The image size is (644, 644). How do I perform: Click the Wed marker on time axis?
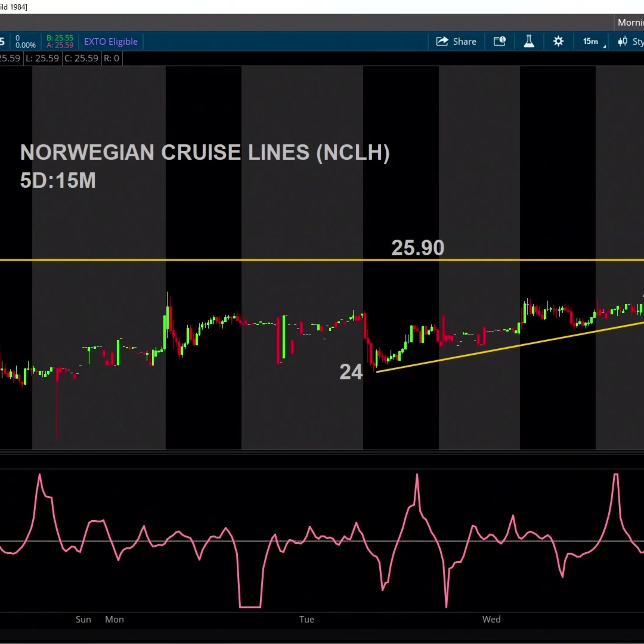(x=491, y=619)
